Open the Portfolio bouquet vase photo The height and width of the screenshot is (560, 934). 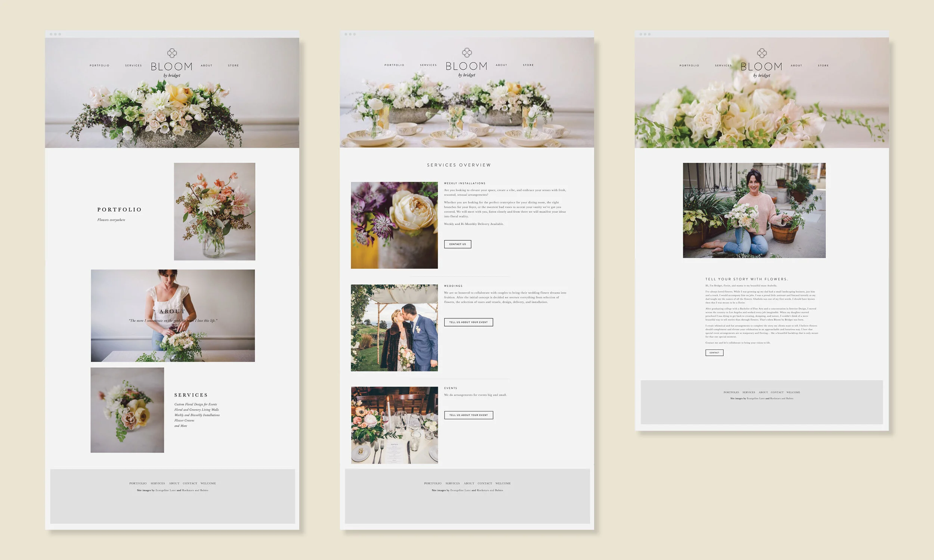[214, 211]
